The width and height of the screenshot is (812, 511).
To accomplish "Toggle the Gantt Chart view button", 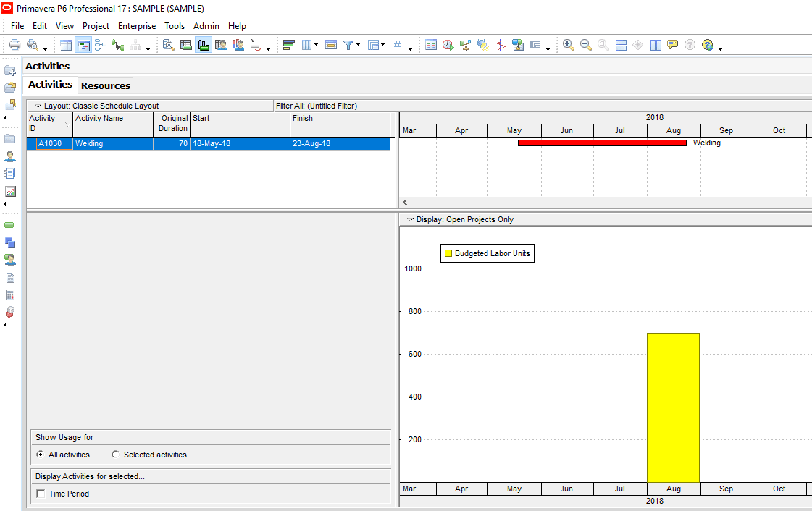I will [83, 45].
